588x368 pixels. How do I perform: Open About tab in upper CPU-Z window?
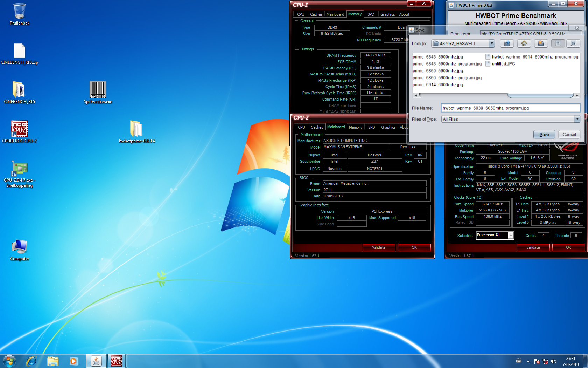(404, 14)
